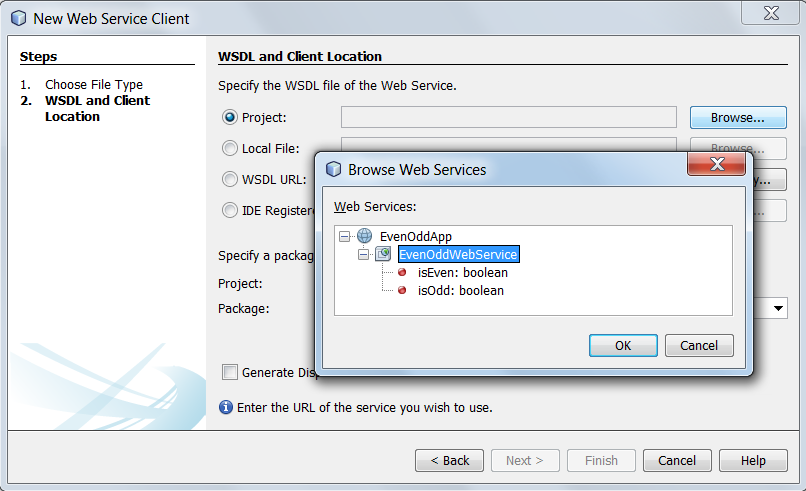The height and width of the screenshot is (491, 806).
Task: Click the blue info icon near URL hint
Action: click(x=226, y=407)
